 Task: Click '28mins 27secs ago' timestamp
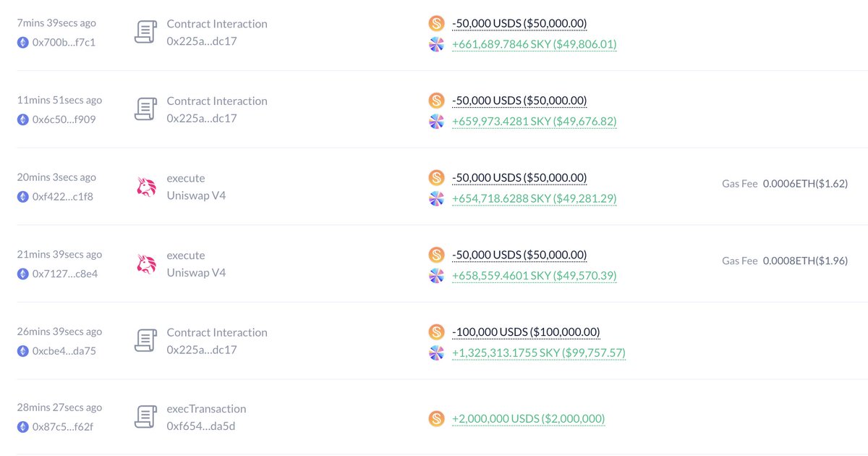point(59,408)
